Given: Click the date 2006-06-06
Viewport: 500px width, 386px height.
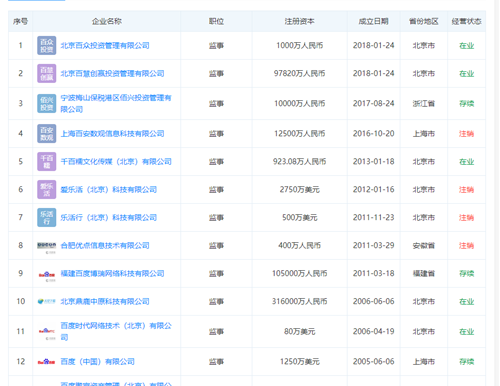Looking at the screenshot, I should pyautogui.click(x=374, y=302).
